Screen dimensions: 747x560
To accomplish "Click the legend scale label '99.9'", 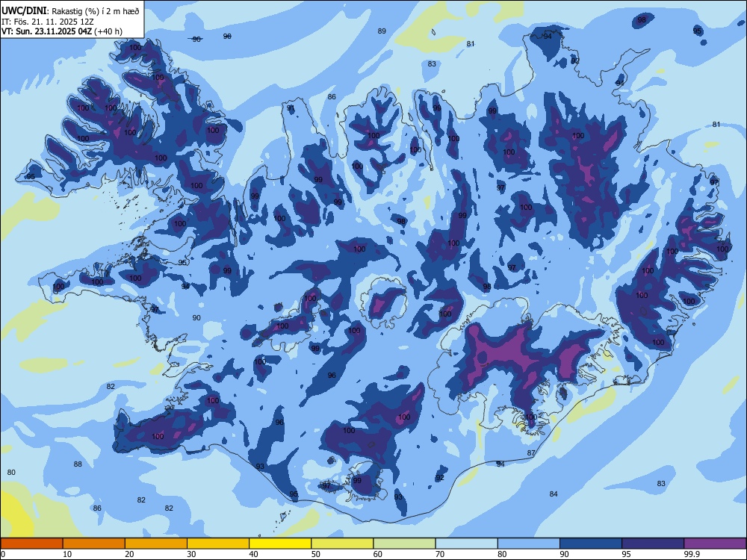I will coord(692,554).
